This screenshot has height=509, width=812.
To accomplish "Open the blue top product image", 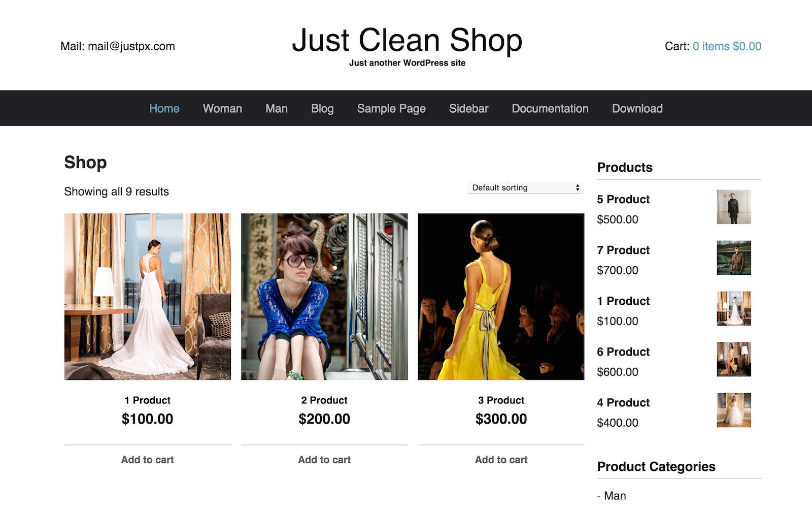I will pyautogui.click(x=324, y=296).
